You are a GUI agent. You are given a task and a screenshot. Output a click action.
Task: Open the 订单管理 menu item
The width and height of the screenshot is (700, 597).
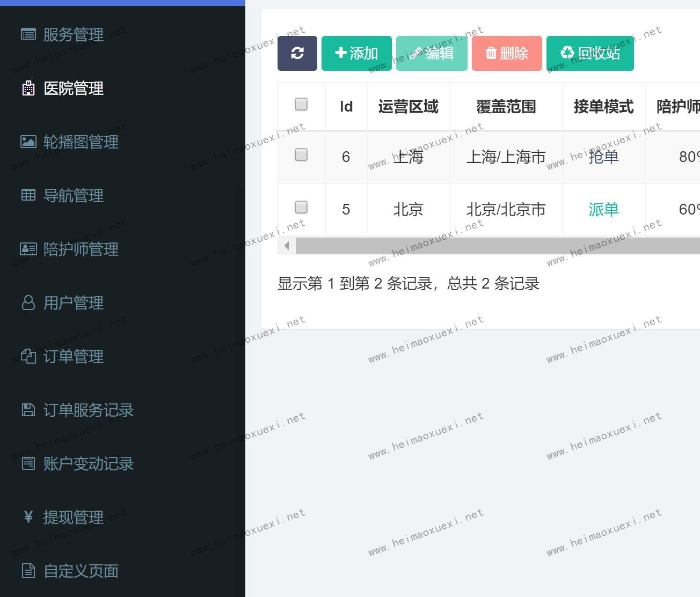pyautogui.click(x=73, y=356)
